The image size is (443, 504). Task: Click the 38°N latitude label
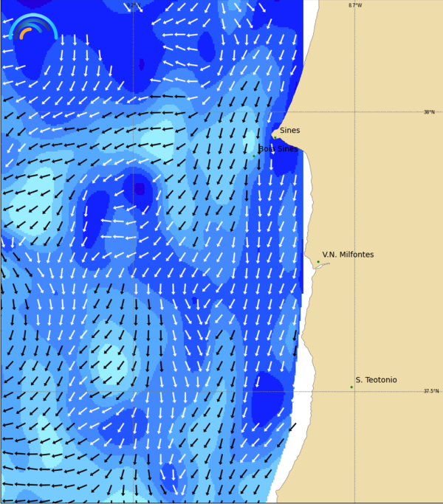point(429,112)
